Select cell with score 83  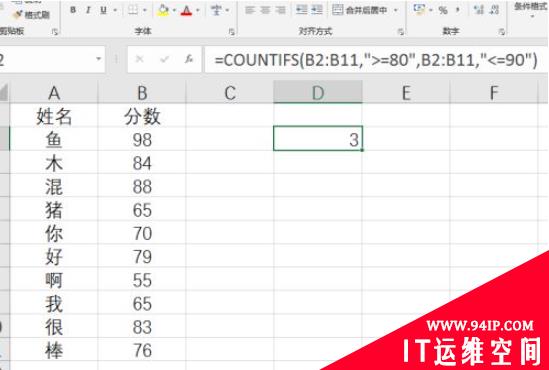coord(142,327)
